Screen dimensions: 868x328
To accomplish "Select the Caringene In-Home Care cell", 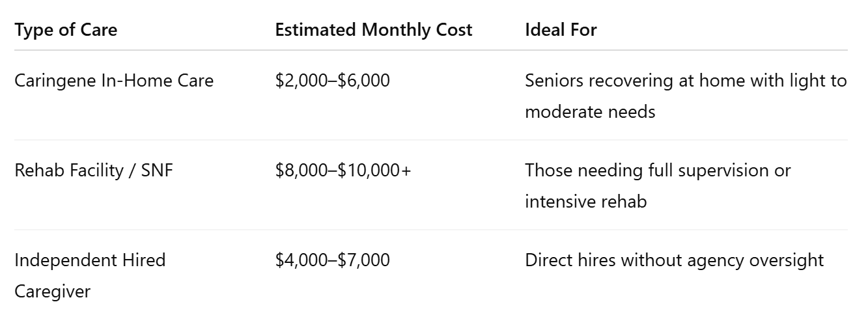I will point(114,81).
